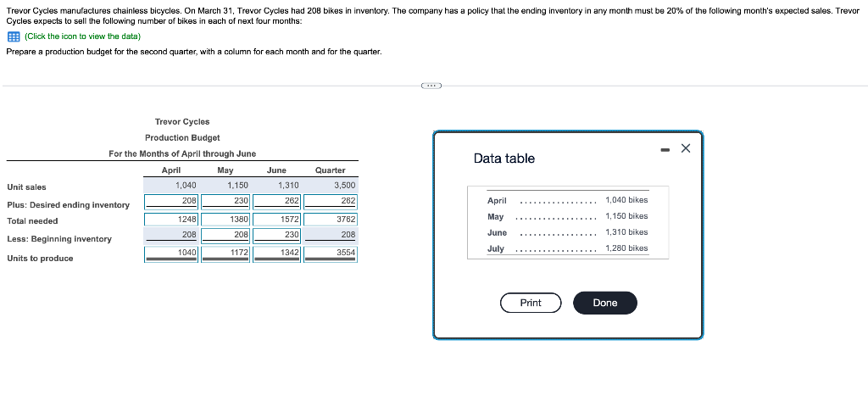Click July value '1,280 bikes' in Data table
868x401 pixels.
(626, 248)
